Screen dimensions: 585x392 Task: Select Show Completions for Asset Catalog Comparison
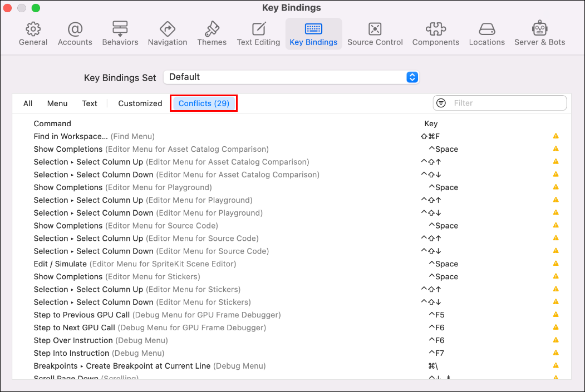tap(291, 149)
